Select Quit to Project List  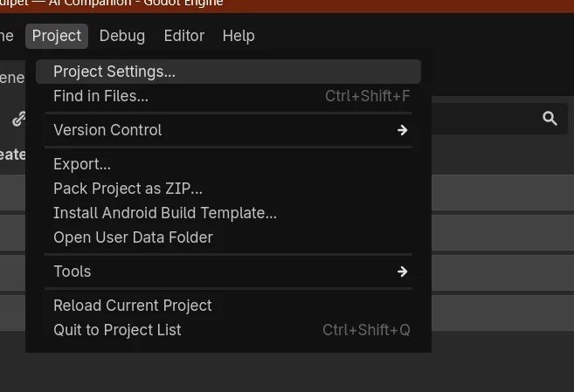pyautogui.click(x=228, y=330)
